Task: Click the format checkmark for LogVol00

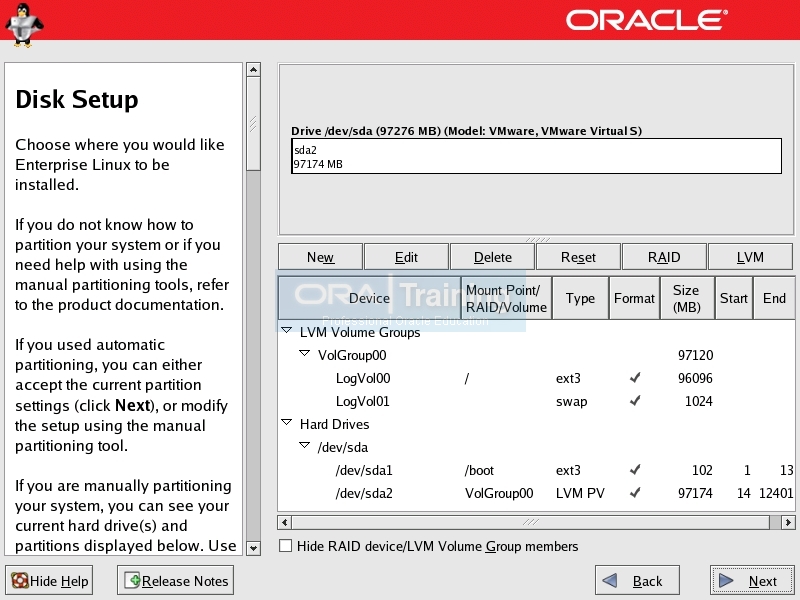Action: [635, 378]
